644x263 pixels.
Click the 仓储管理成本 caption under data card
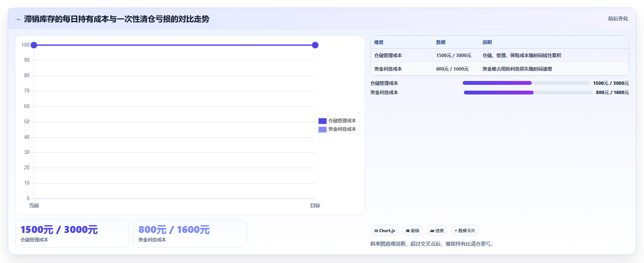[34, 240]
